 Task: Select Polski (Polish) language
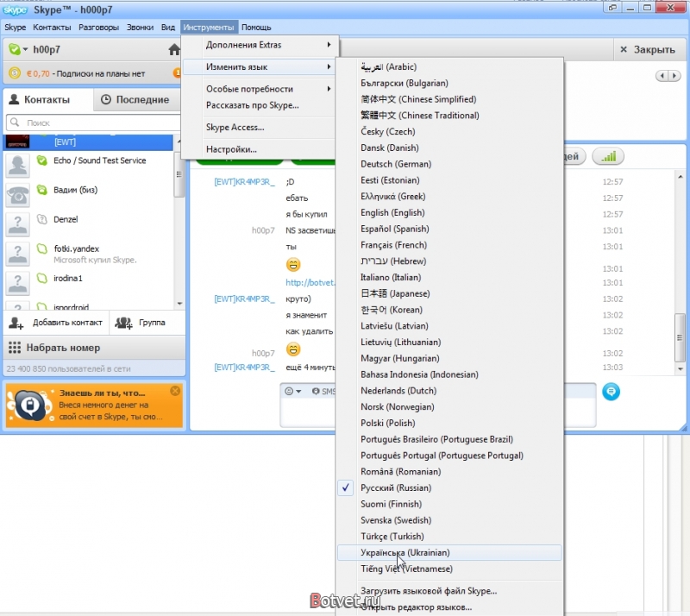(x=449, y=423)
